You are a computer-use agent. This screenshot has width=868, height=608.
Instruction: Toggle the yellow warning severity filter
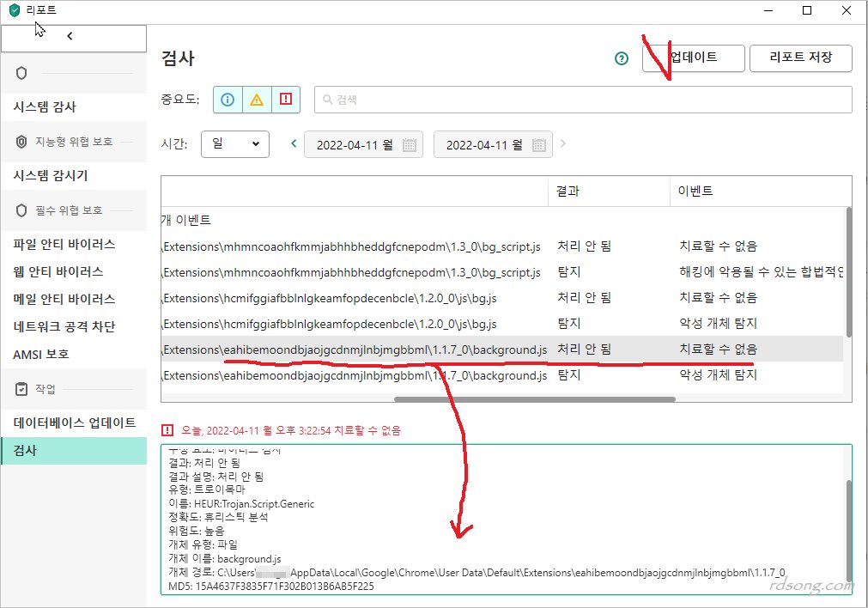coord(257,100)
